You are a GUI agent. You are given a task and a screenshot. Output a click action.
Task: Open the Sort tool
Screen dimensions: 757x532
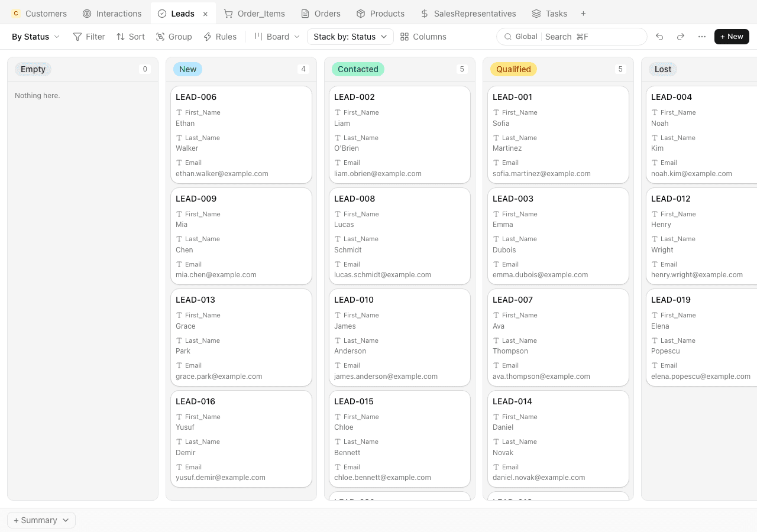point(131,37)
